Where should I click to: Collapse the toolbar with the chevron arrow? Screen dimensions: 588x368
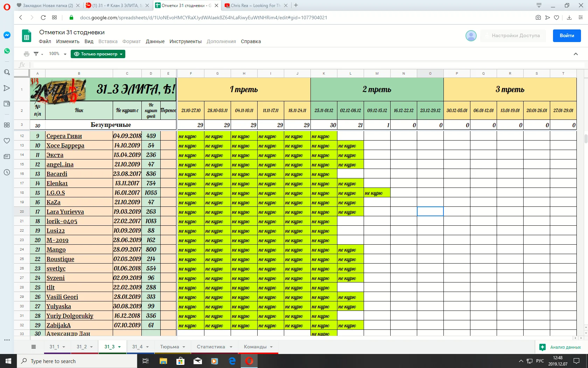(x=575, y=54)
